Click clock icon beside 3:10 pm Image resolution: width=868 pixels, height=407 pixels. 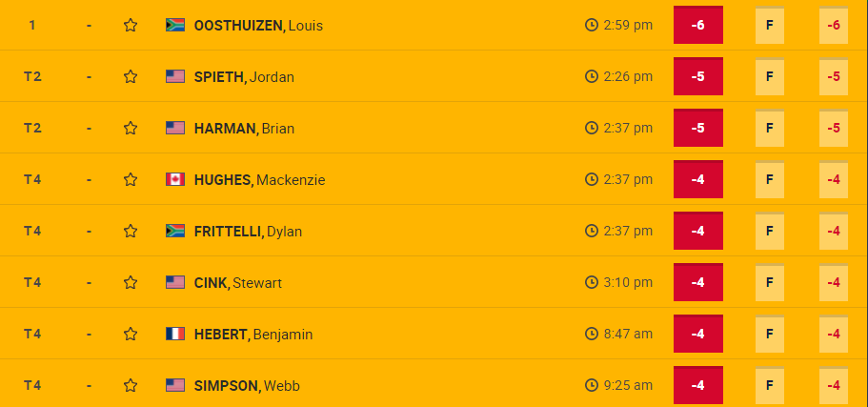[x=592, y=283]
